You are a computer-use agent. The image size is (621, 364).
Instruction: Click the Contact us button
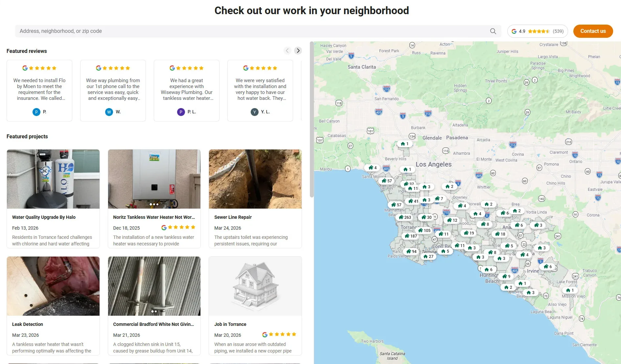pos(593,31)
